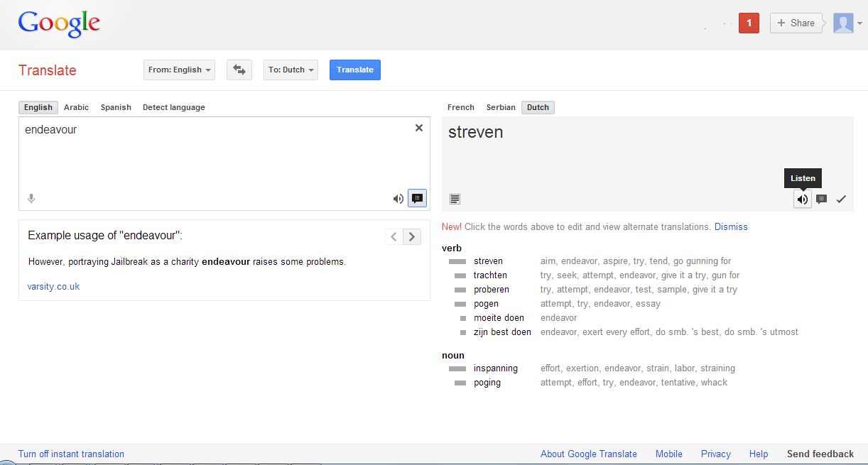Select the verb translation 'proberen'
868x465 pixels.
point(492,290)
